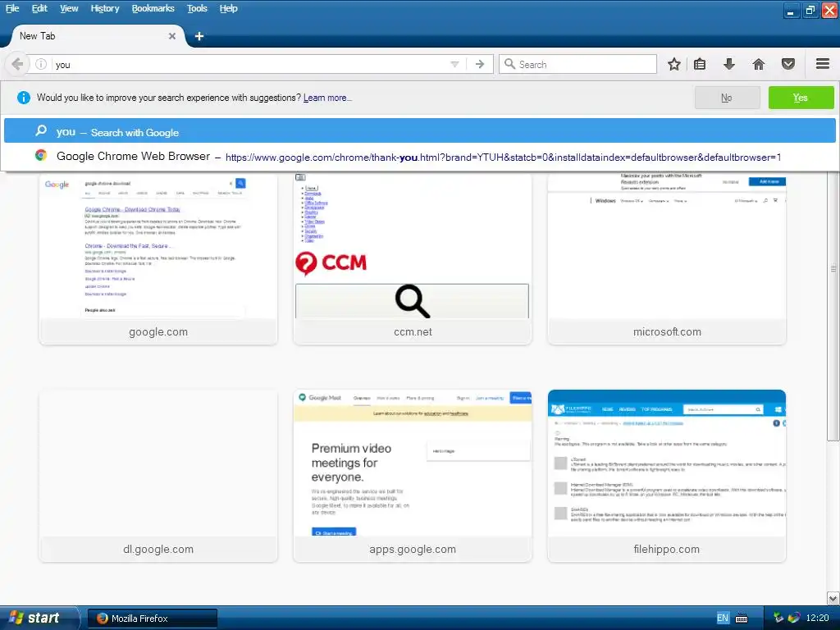Open the Tools menu
840x630 pixels.
197,8
